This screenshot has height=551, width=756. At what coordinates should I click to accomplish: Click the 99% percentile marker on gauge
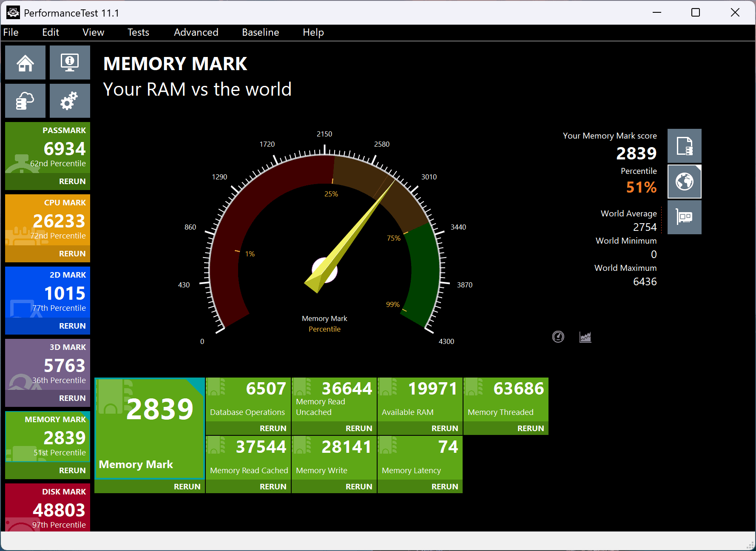(x=393, y=304)
